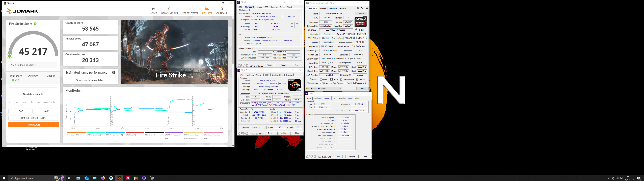Expand Tools dropdown arrow in CPU-Z Mainboard window

(276, 65)
